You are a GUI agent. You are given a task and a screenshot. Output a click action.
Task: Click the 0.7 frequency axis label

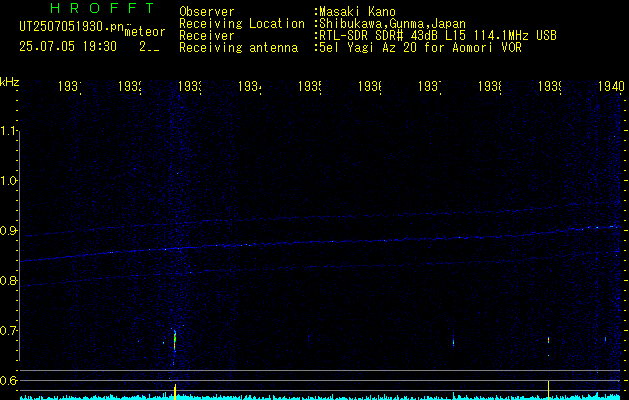pos(9,331)
